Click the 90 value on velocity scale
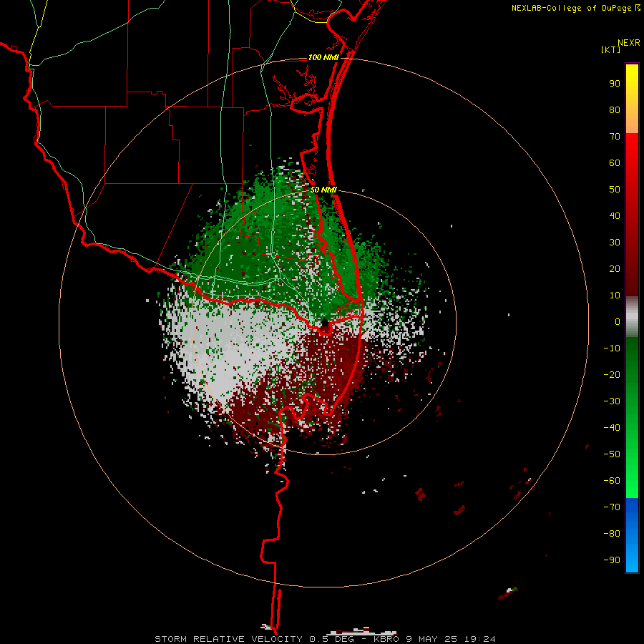This screenshot has width=644, height=644. coord(615,84)
